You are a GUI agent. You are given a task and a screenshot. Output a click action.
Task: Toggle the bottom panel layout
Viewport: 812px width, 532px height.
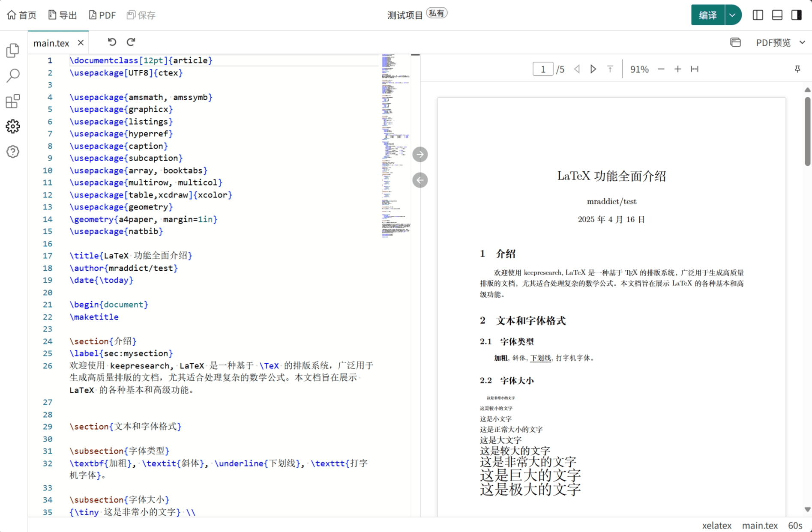777,15
